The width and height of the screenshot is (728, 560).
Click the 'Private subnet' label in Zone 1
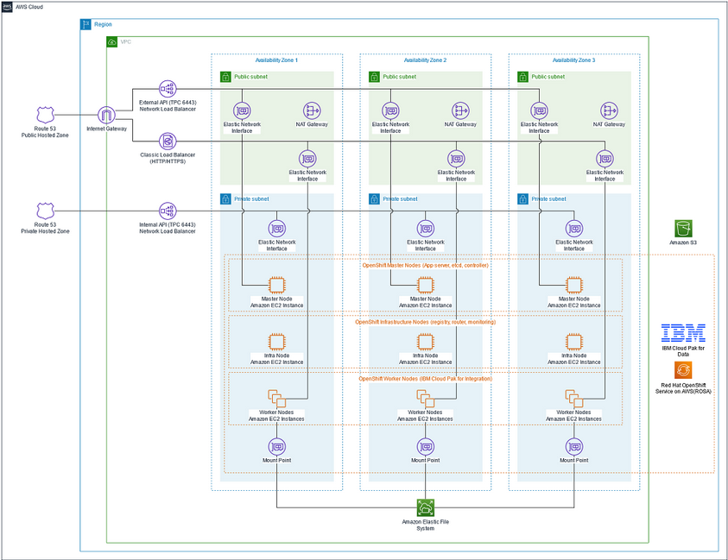click(251, 199)
